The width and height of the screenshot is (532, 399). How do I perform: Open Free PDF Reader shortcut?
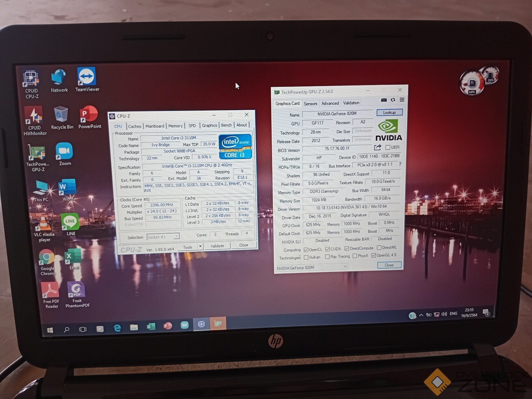[51, 295]
